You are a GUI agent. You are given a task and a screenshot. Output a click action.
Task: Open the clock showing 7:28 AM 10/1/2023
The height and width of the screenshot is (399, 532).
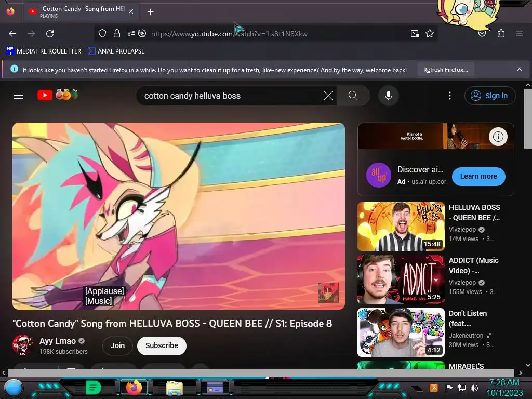coord(504,388)
